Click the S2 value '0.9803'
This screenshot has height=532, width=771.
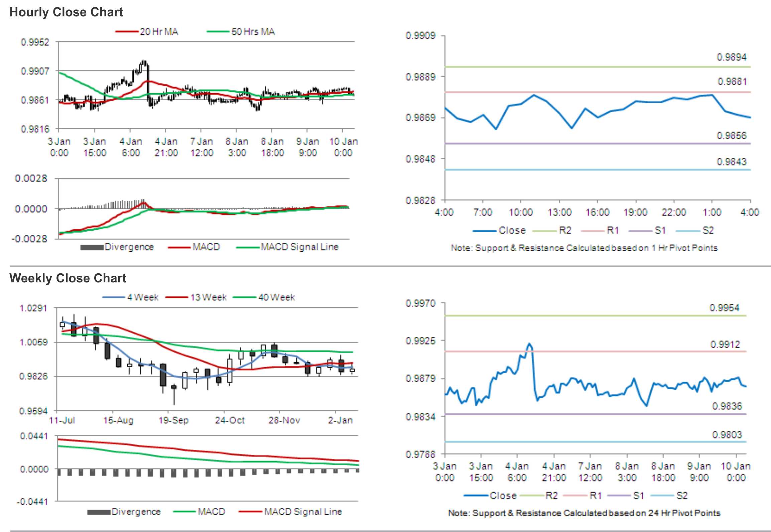click(x=727, y=435)
